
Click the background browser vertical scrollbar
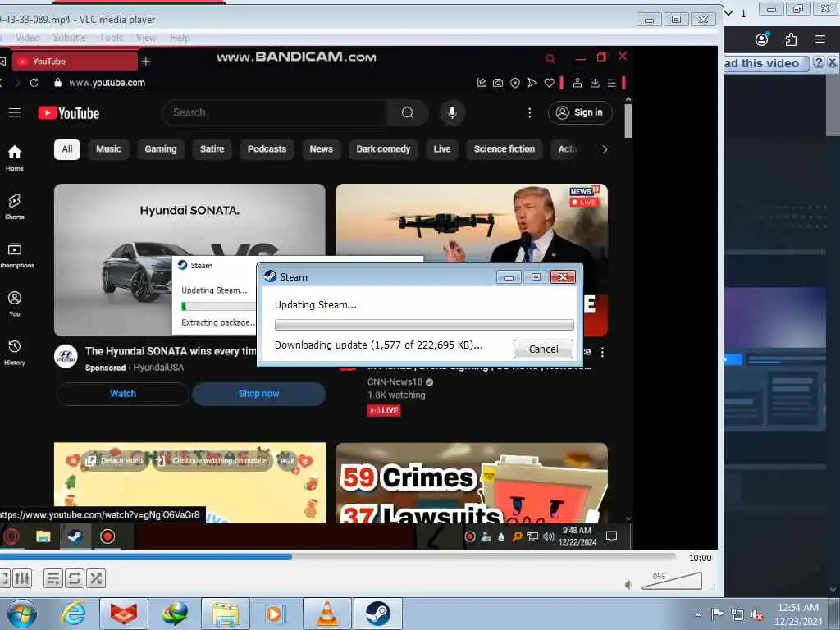tap(833, 107)
